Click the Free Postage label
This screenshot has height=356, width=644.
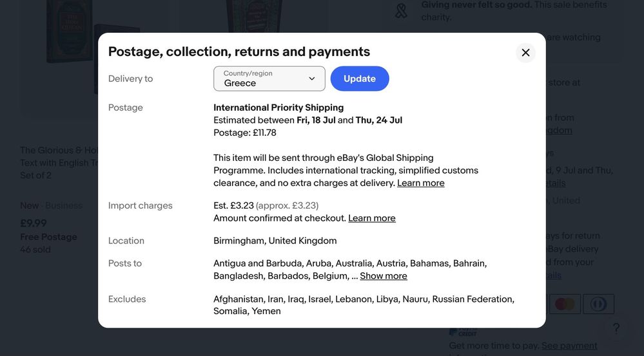48,237
